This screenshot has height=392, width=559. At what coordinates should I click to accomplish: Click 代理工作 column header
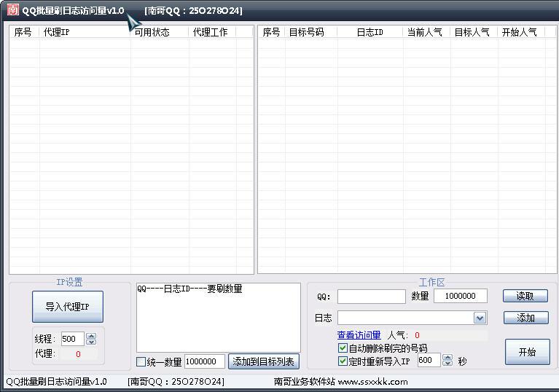tap(212, 32)
